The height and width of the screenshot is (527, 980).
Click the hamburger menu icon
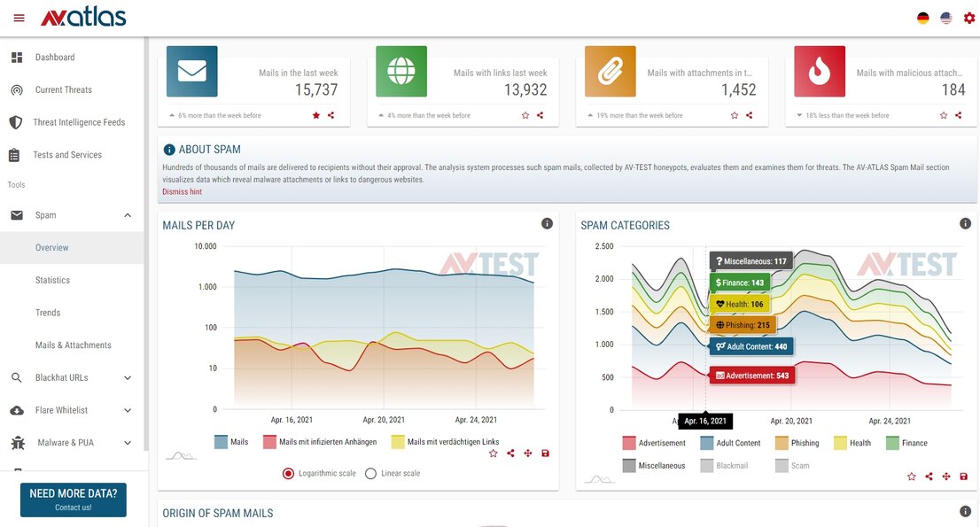pyautogui.click(x=19, y=18)
